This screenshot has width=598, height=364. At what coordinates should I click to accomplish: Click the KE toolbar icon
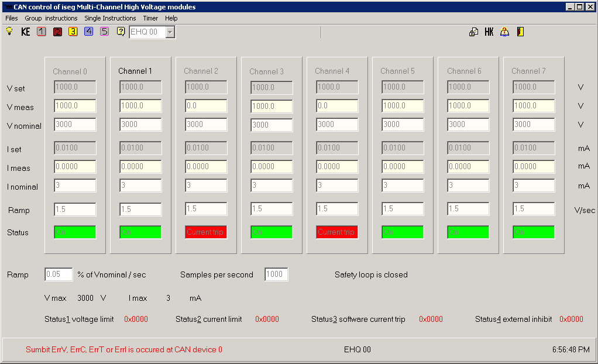26,32
